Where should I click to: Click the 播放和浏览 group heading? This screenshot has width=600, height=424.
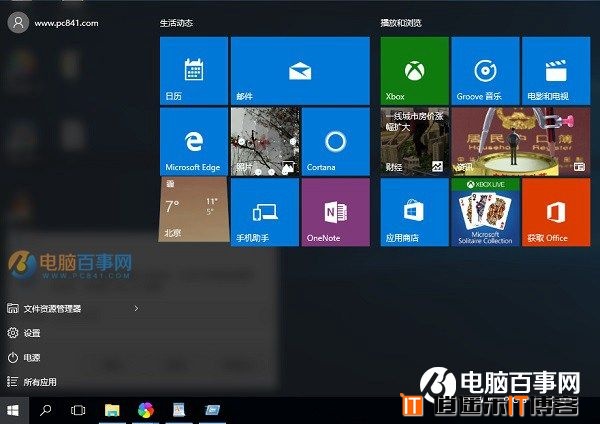[401, 23]
